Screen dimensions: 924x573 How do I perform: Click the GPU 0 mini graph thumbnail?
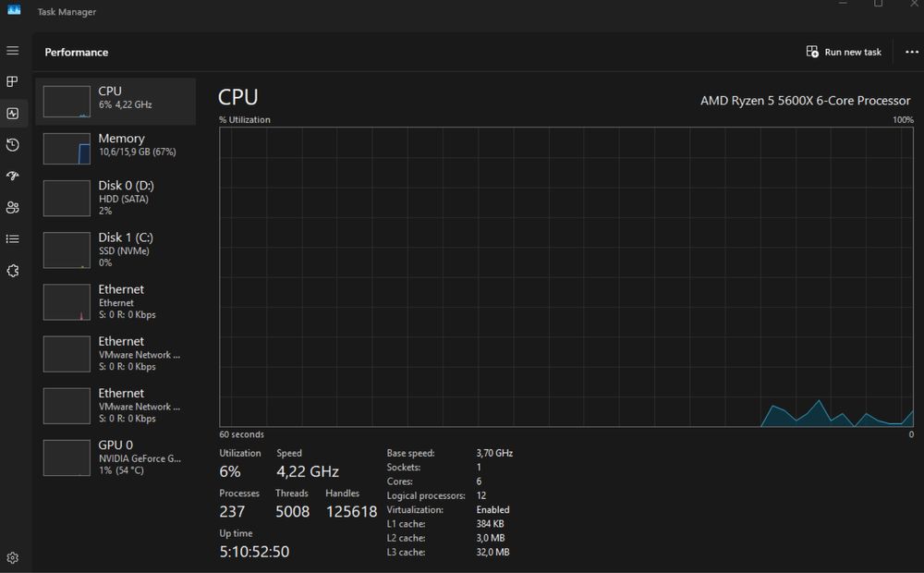[67, 457]
